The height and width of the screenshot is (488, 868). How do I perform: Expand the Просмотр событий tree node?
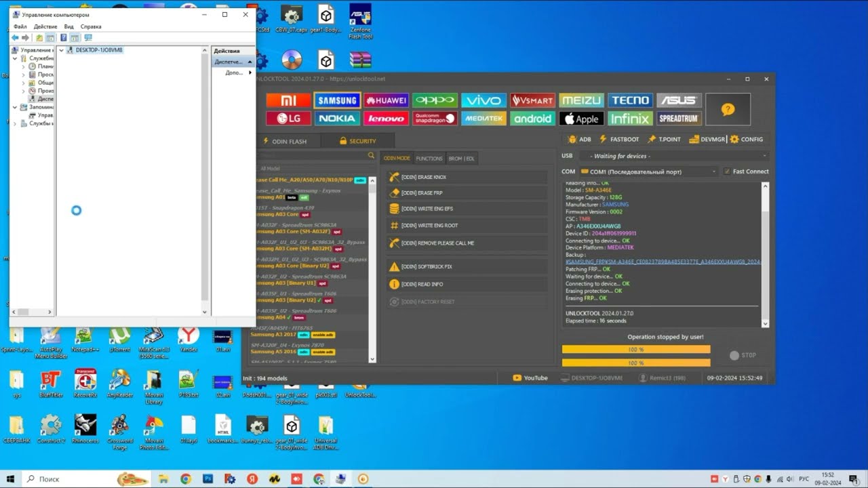(x=24, y=75)
